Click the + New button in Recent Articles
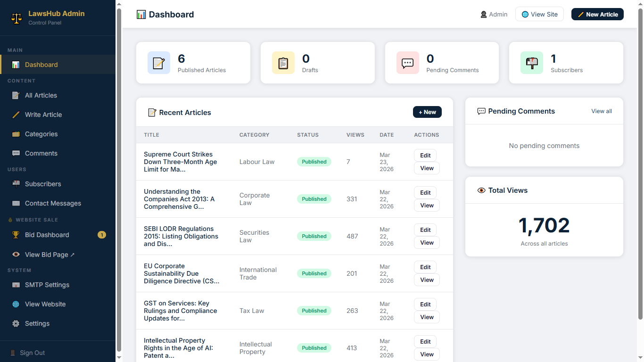 (x=427, y=112)
